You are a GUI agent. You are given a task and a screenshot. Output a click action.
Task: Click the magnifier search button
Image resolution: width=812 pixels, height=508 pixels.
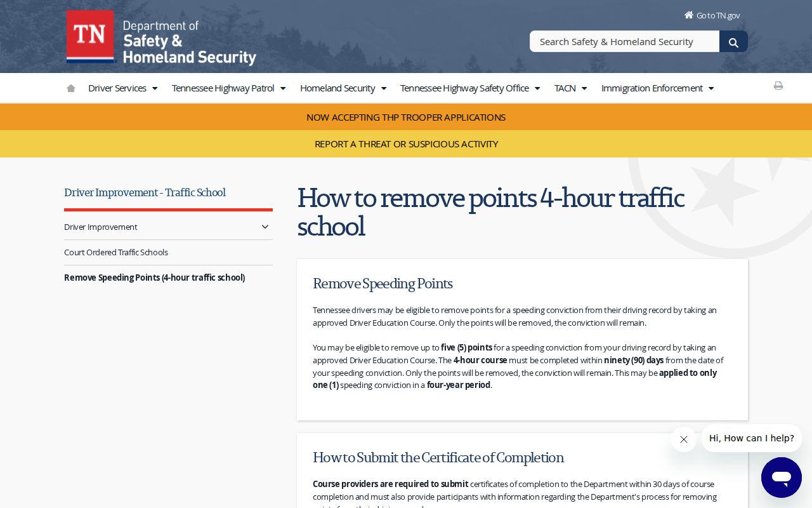point(733,42)
